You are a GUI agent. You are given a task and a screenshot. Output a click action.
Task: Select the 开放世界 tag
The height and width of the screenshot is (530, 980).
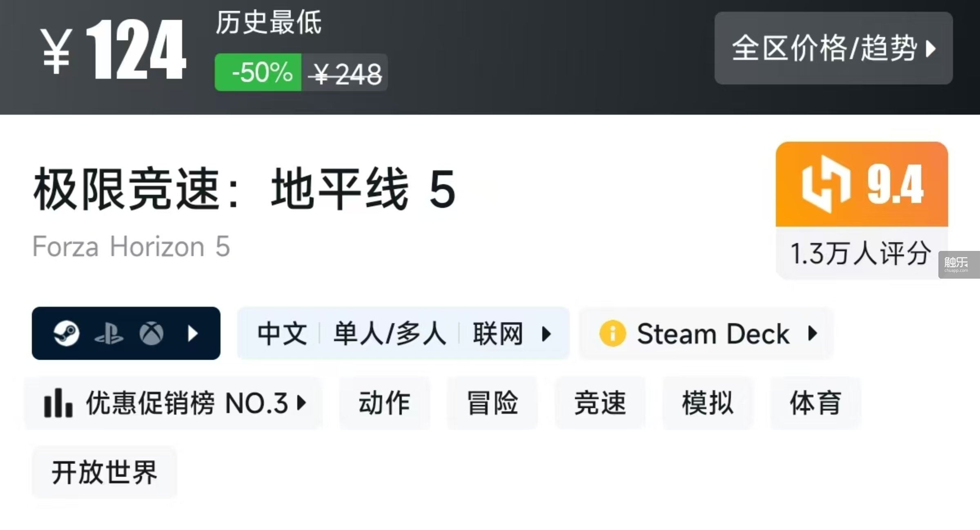coord(105,472)
